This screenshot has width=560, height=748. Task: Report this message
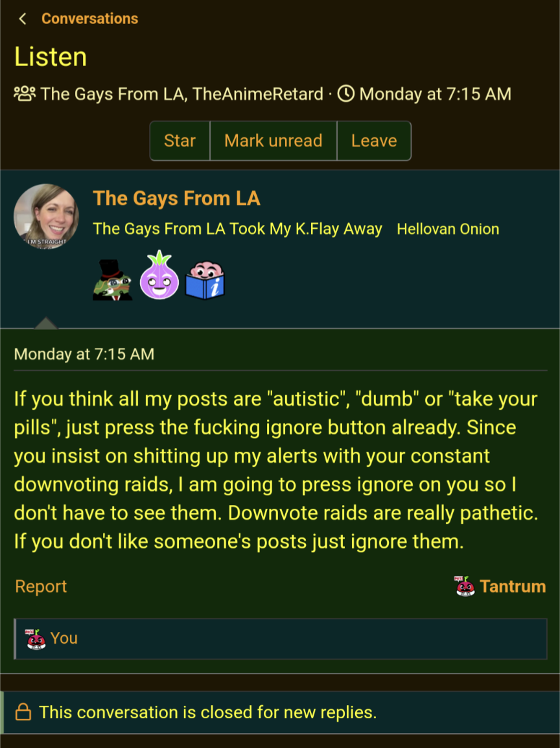click(41, 587)
